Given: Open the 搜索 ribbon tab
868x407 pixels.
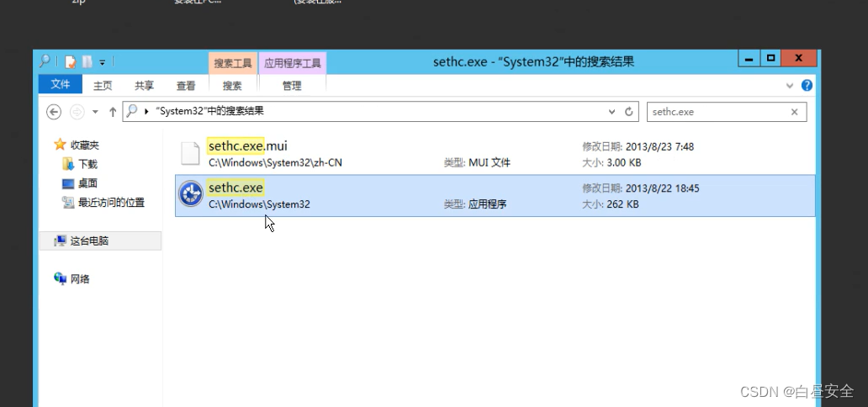Looking at the screenshot, I should click(232, 85).
